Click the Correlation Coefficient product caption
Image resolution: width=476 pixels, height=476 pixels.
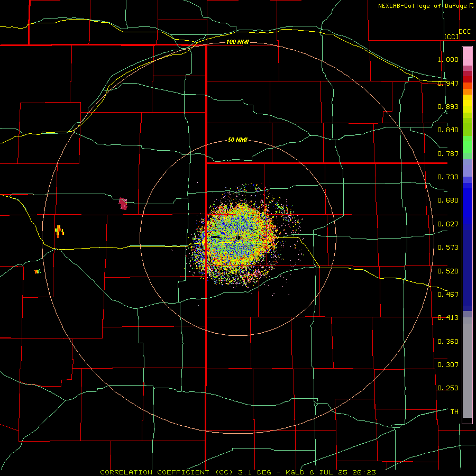(x=238, y=472)
